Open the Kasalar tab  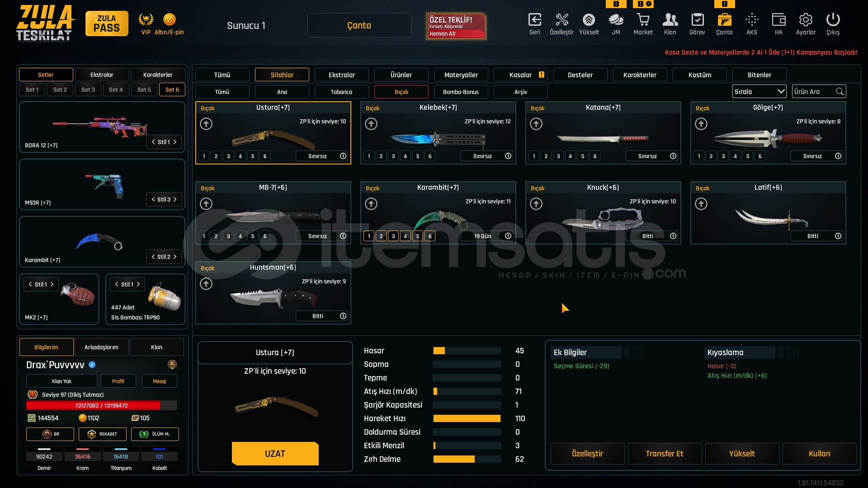tap(521, 75)
